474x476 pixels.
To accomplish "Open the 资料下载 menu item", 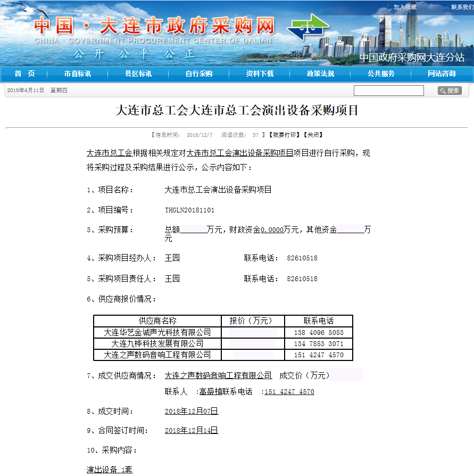I will (260, 74).
